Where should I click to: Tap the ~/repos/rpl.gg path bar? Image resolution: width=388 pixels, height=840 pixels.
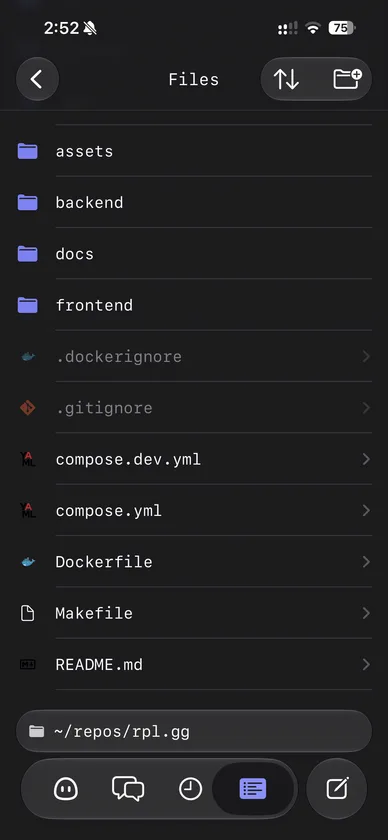(194, 731)
